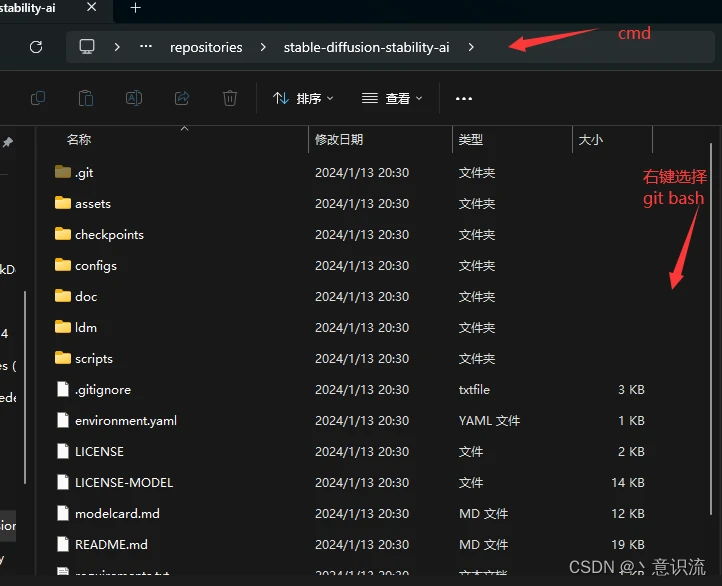This screenshot has width=722, height=586.
Task: Select the ldm folder icon
Action: pos(63,327)
